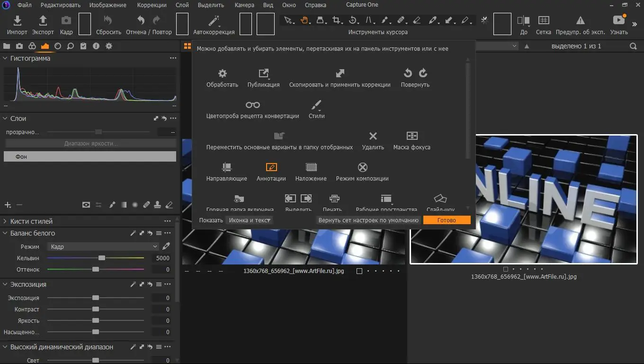
Task: Click the Done (Готово) button
Action: [447, 220]
